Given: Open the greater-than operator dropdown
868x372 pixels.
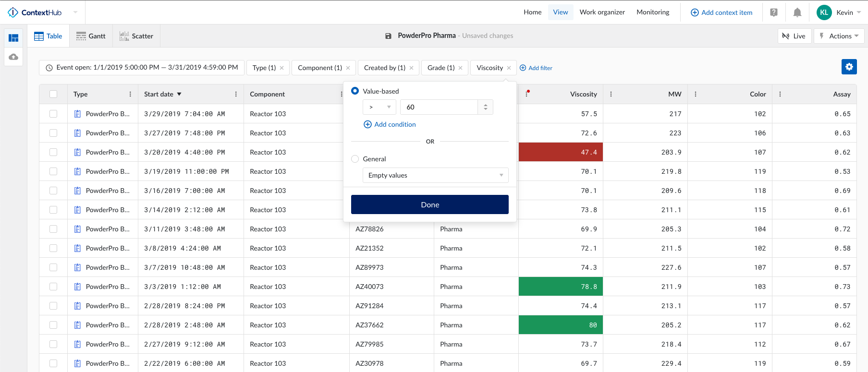Looking at the screenshot, I should [379, 107].
